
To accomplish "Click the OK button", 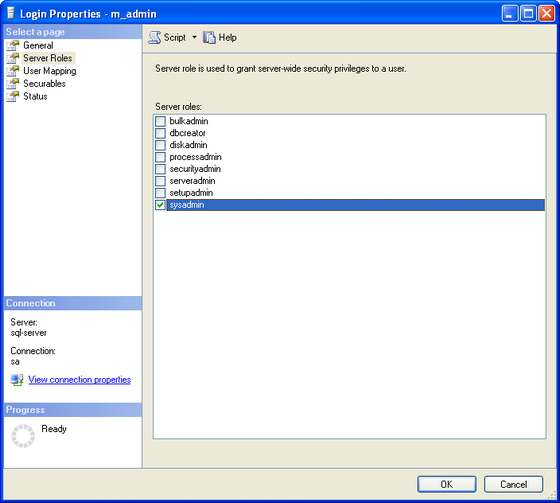I will pyautogui.click(x=447, y=484).
